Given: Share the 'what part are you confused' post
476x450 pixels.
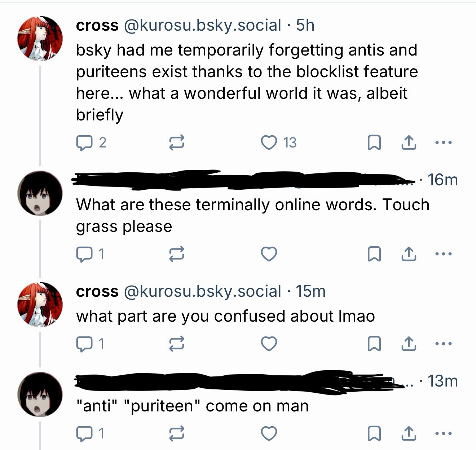Looking at the screenshot, I should tap(409, 344).
